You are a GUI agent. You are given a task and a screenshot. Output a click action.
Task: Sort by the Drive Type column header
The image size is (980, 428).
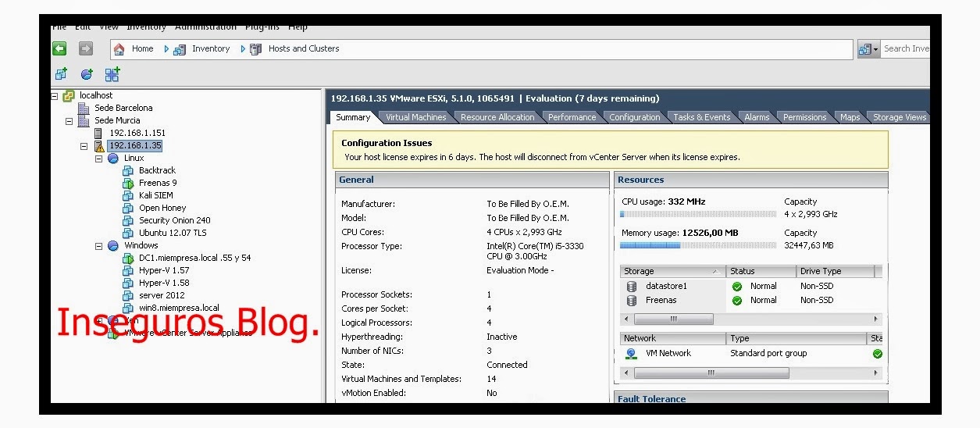coord(832,272)
